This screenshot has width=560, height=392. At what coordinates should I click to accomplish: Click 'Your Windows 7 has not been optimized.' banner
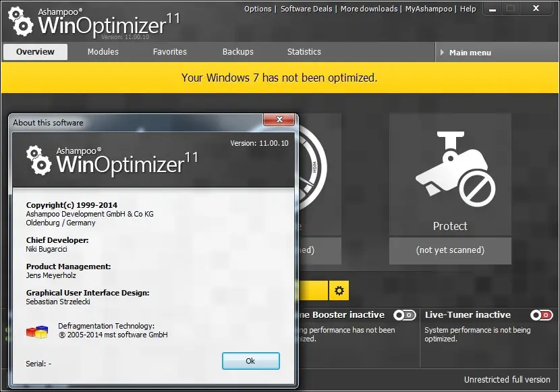[x=279, y=78]
